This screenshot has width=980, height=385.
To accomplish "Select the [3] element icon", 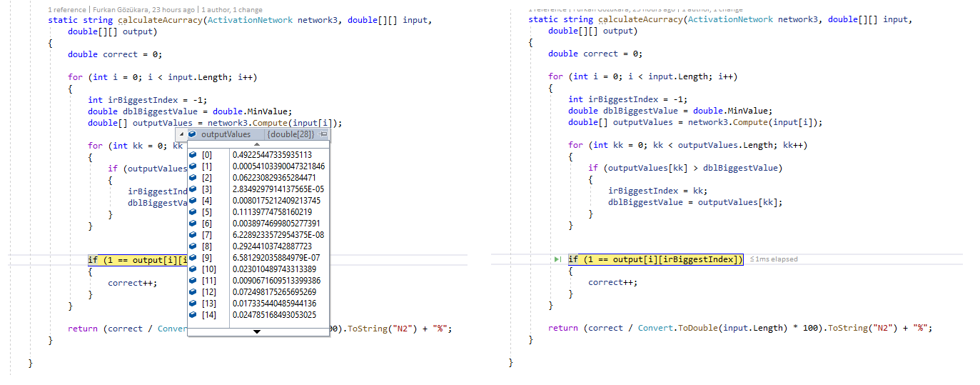I will click(x=193, y=189).
